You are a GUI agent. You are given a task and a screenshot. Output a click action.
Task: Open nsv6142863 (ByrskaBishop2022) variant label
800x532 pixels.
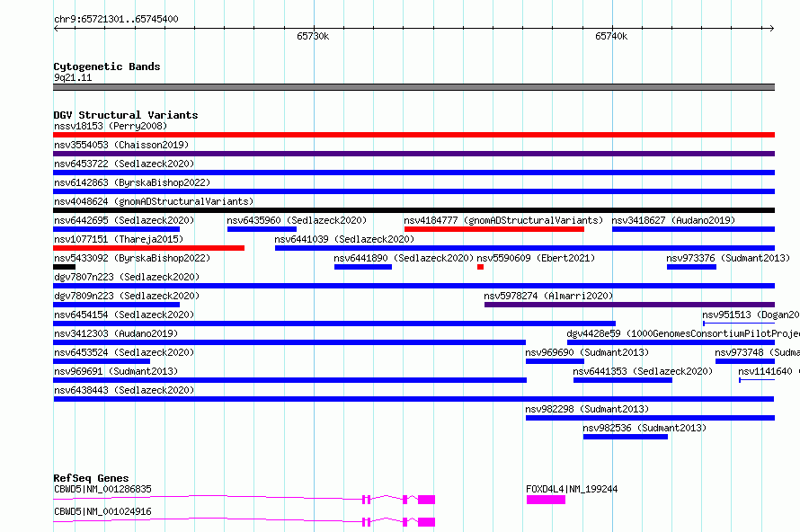click(x=132, y=182)
